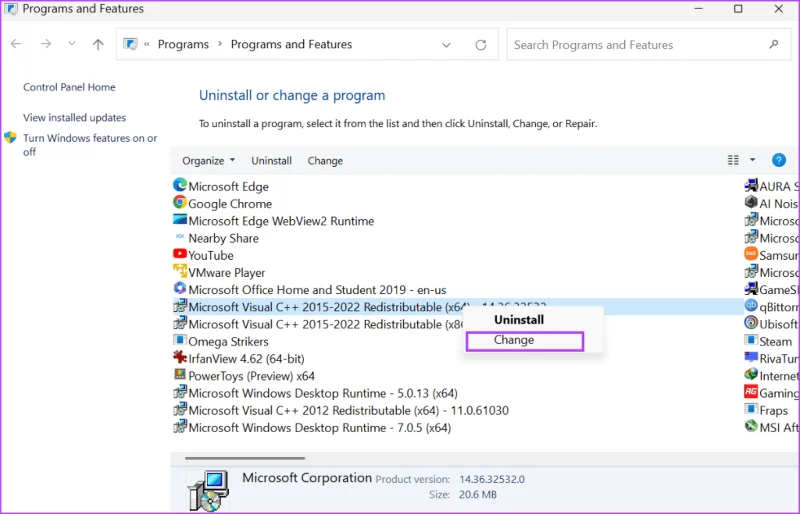This screenshot has height=514, width=800.
Task: Open the help question mark icon
Action: click(779, 160)
